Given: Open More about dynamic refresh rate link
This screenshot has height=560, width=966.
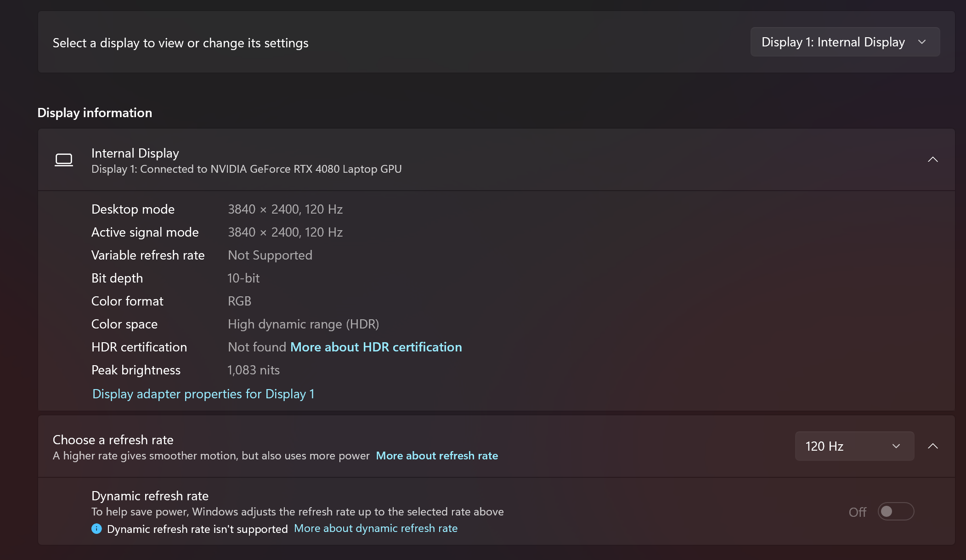Looking at the screenshot, I should click(x=376, y=528).
